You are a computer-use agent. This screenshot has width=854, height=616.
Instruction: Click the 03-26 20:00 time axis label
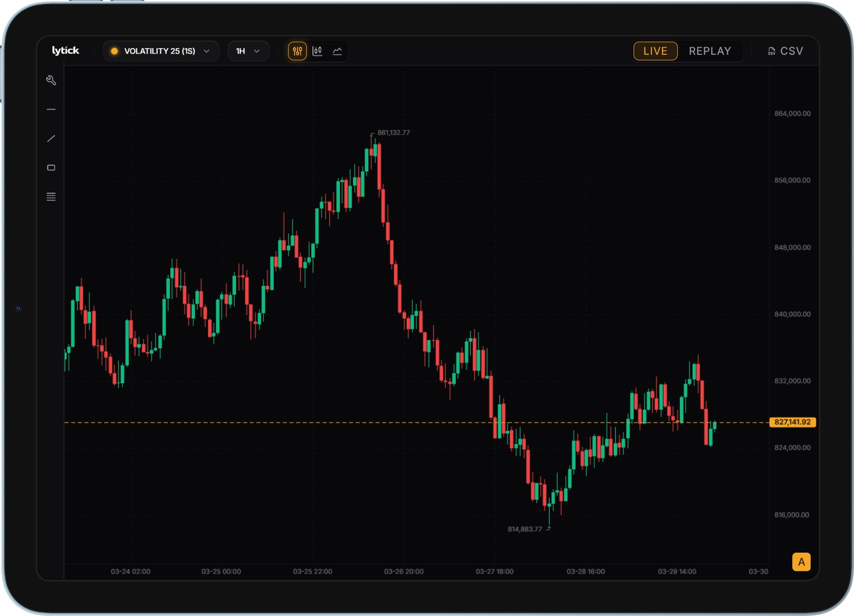pos(404,572)
